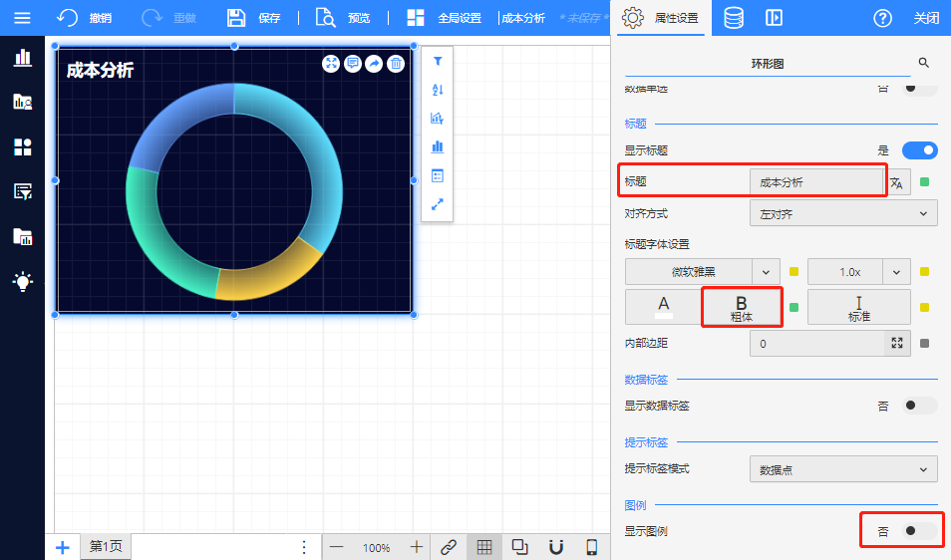Click the translate icon next to title field
The width and height of the screenshot is (951, 560).
[897, 182]
